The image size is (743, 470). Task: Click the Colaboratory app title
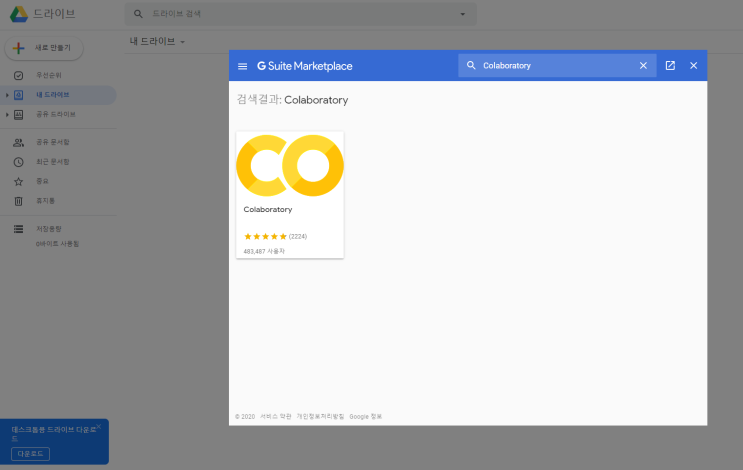pyautogui.click(x=268, y=209)
